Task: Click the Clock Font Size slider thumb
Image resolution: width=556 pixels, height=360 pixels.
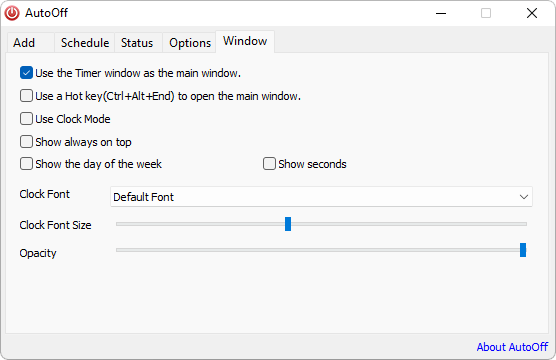Action: click(x=288, y=224)
